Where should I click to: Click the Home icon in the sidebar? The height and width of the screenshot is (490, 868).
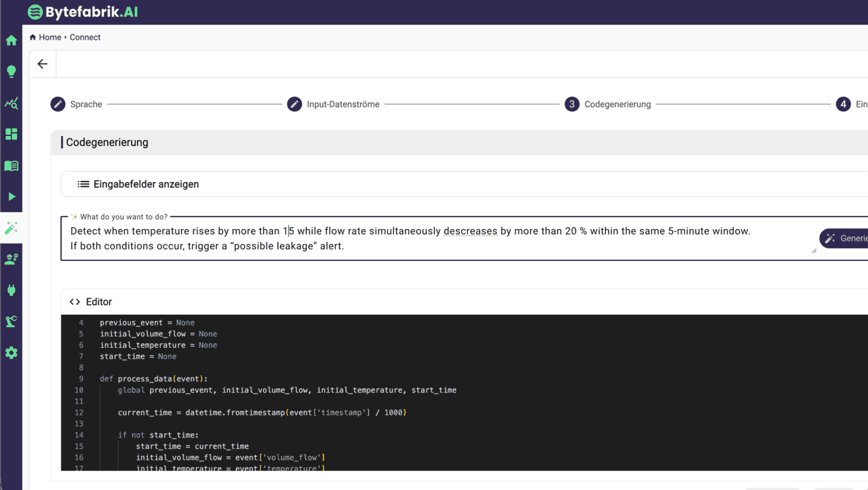click(x=11, y=41)
